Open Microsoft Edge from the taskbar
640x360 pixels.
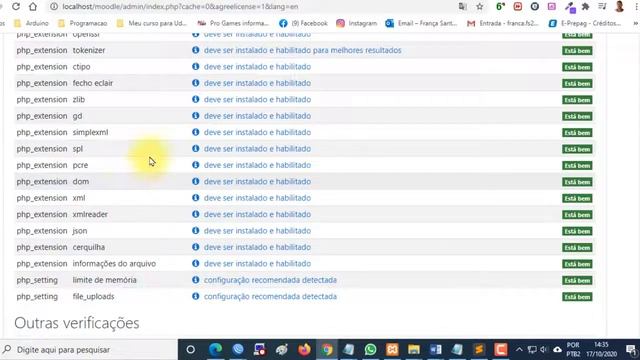tap(216, 350)
